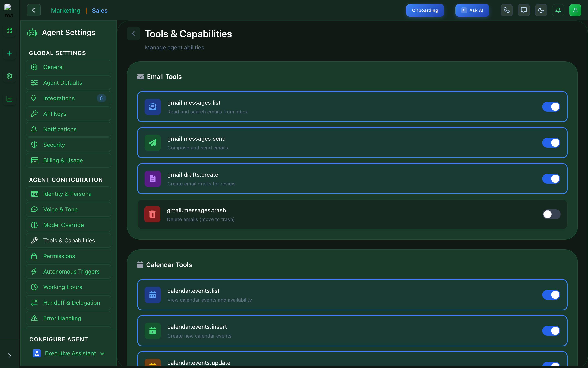The width and height of the screenshot is (588, 368).
Task: Open the chat message icon in top bar
Action: [524, 10]
